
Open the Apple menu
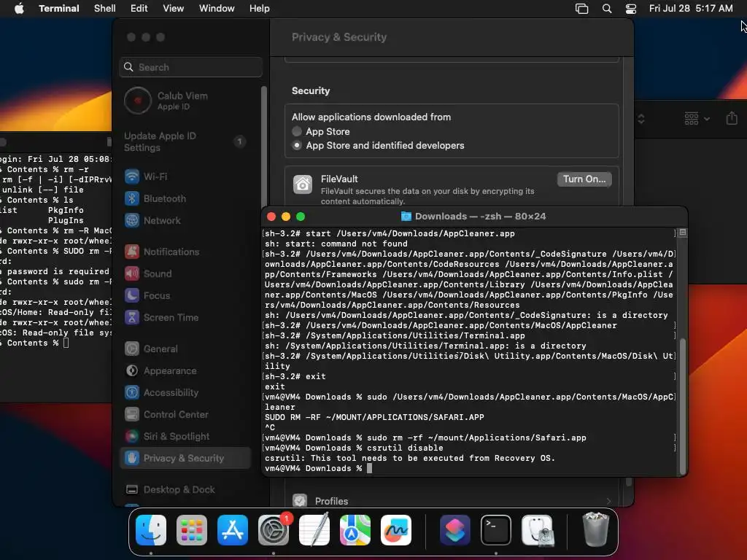coord(19,8)
